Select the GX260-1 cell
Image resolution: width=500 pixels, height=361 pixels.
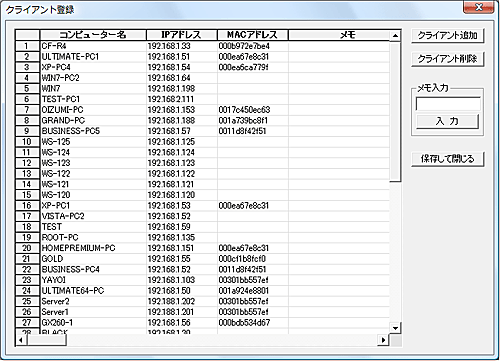pyautogui.click(x=93, y=323)
